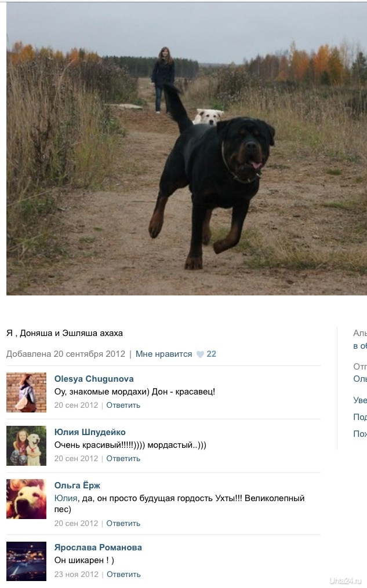Image resolution: width=367 pixels, height=588 pixels.
Task: Click the photo caption 'Я, Доняша и Эшляша'
Action: click(64, 333)
